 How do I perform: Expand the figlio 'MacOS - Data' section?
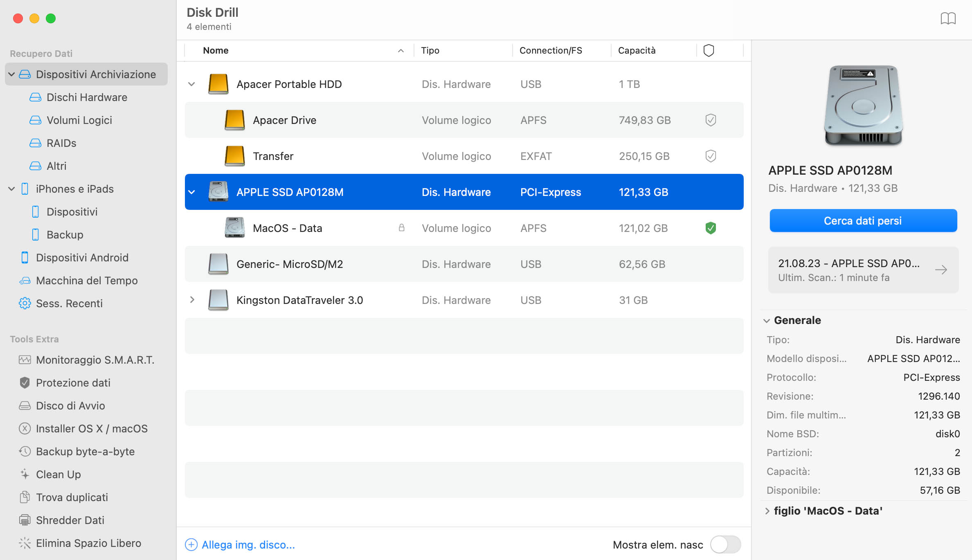767,511
